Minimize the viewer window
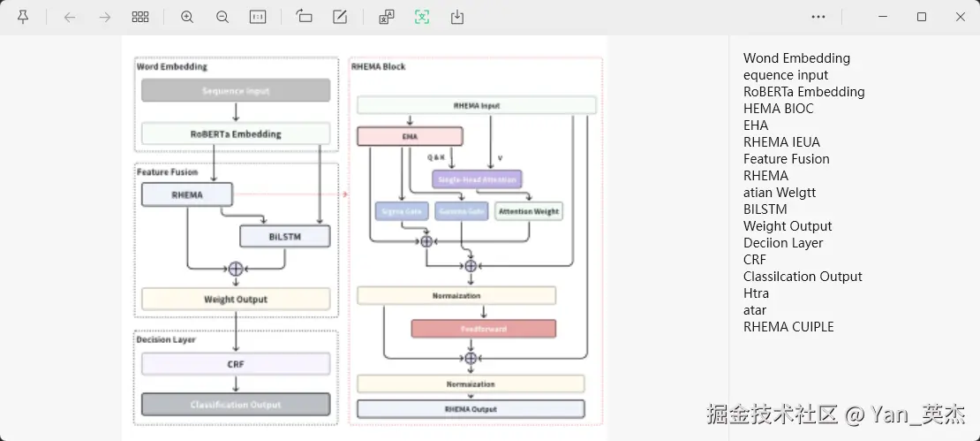 point(883,17)
